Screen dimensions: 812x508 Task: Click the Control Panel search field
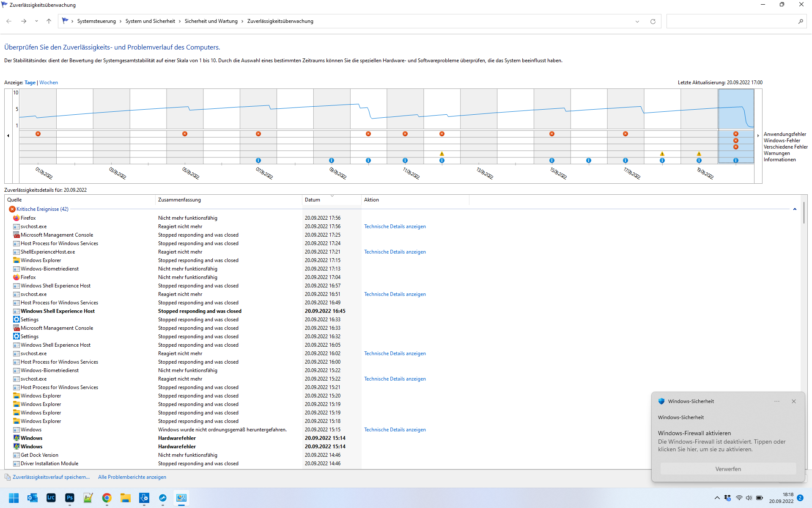coord(732,21)
